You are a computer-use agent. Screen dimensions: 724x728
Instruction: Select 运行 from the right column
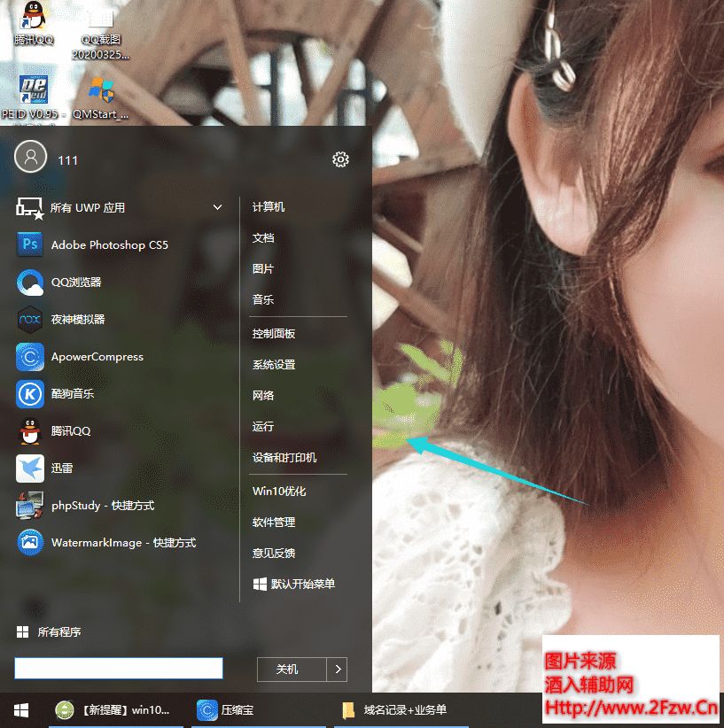point(263,427)
